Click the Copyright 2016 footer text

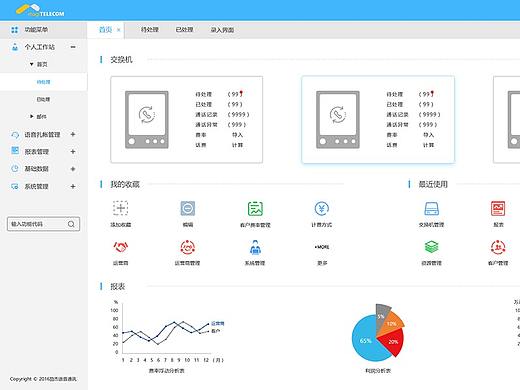[43, 379]
